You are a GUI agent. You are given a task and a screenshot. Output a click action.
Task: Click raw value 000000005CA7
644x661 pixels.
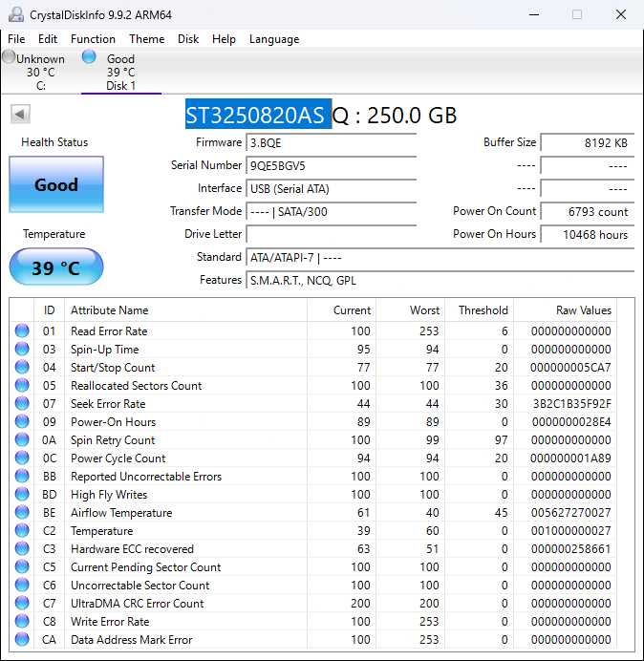570,367
